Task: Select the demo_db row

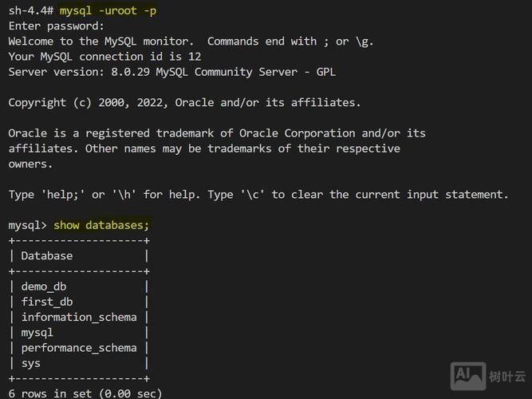Action: (x=46, y=286)
